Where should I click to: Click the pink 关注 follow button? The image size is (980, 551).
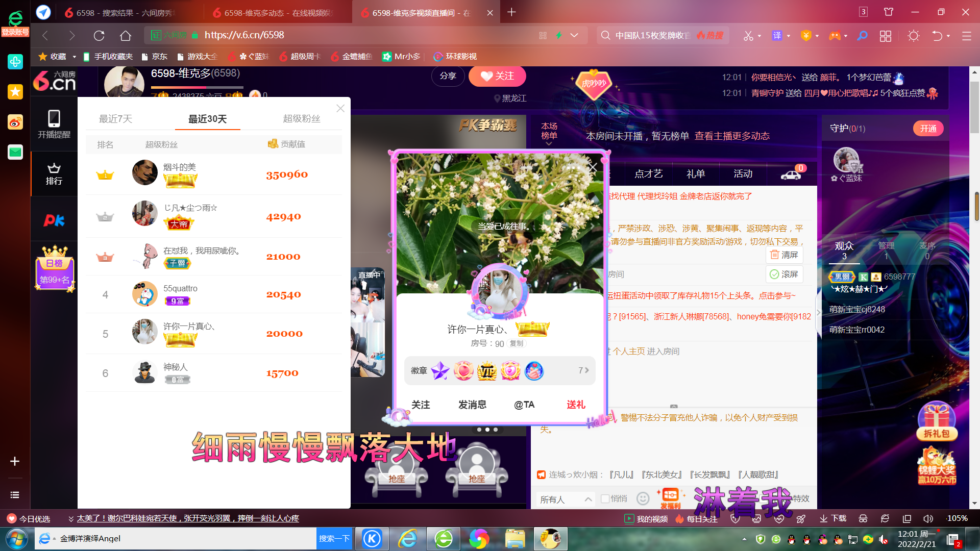[x=497, y=76]
